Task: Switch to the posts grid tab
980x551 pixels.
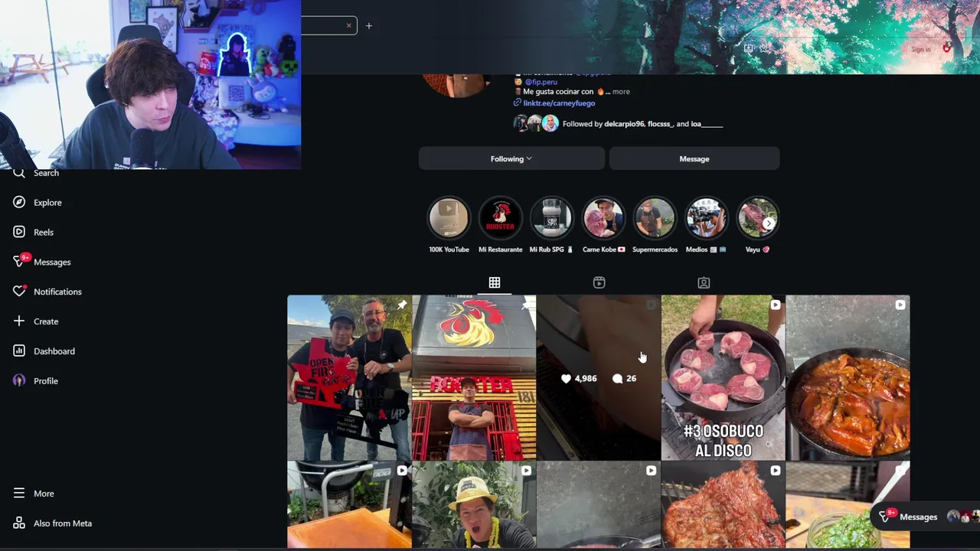Action: 495,282
